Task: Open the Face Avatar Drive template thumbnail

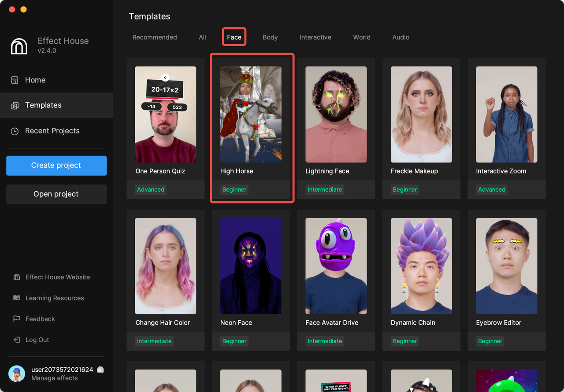Action: [x=336, y=266]
